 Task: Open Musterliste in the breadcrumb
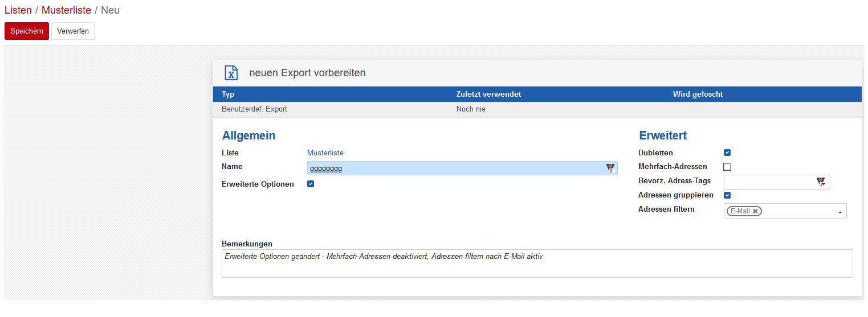tap(66, 10)
